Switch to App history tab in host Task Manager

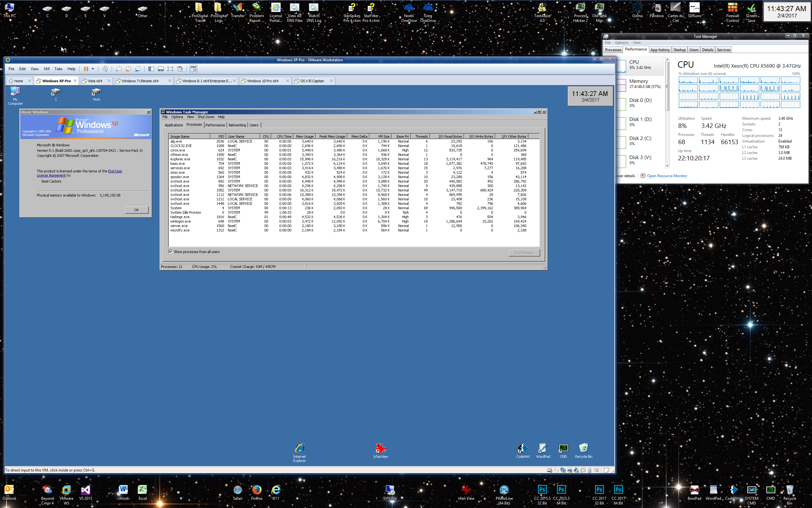click(x=660, y=50)
